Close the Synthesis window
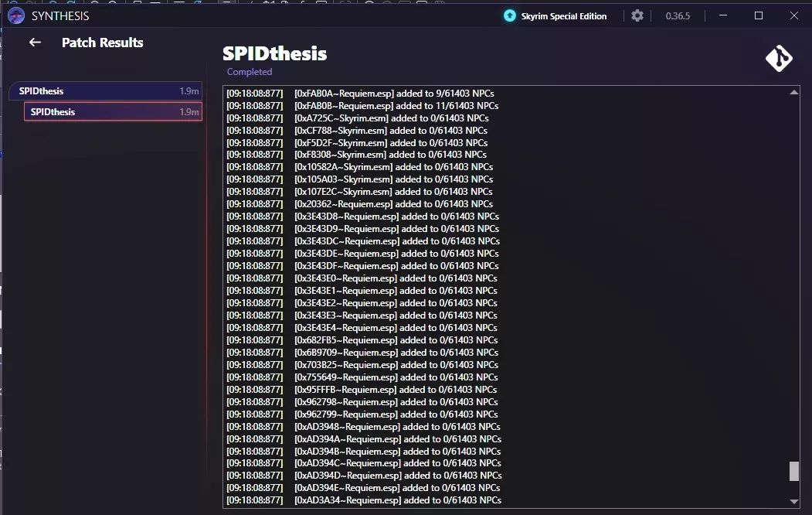812x515 pixels. click(794, 15)
